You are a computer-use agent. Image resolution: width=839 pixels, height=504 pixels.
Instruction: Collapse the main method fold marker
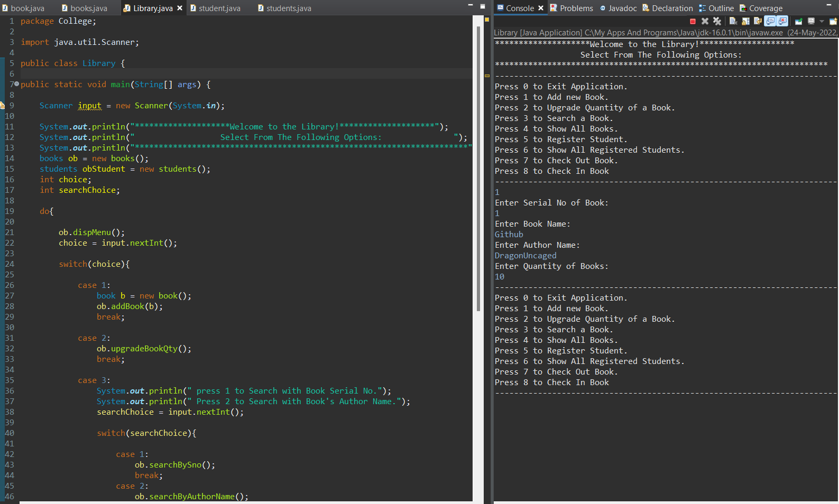pos(16,84)
